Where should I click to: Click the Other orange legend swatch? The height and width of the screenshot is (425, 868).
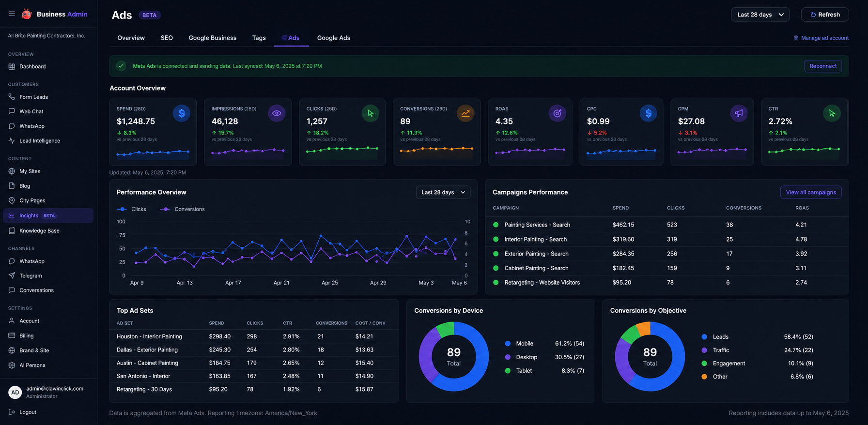click(704, 377)
